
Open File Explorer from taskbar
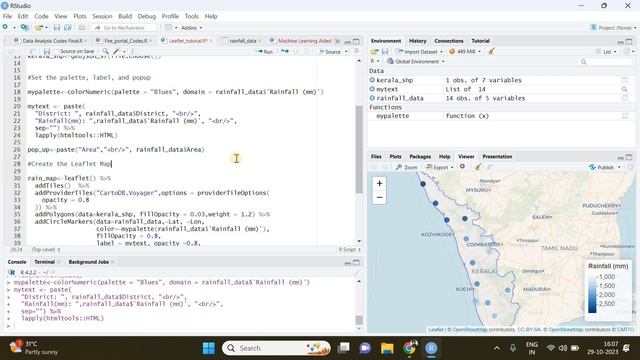point(387,348)
